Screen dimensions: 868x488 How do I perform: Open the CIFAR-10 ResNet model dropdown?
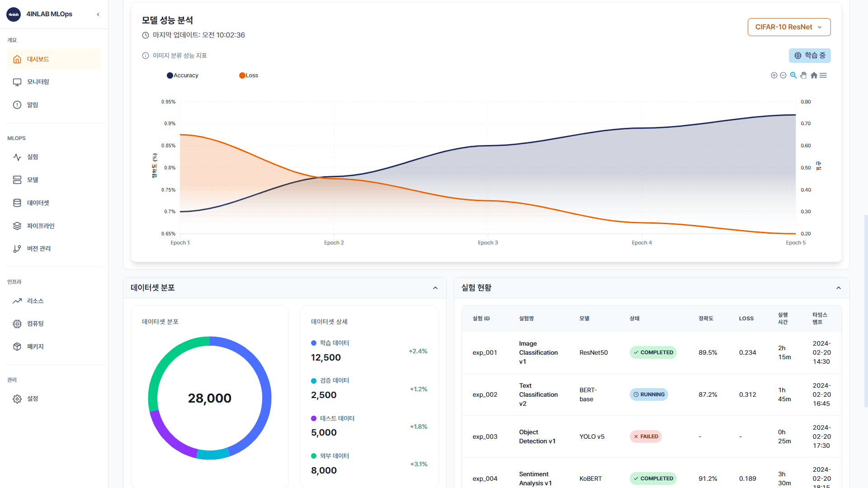pos(789,27)
